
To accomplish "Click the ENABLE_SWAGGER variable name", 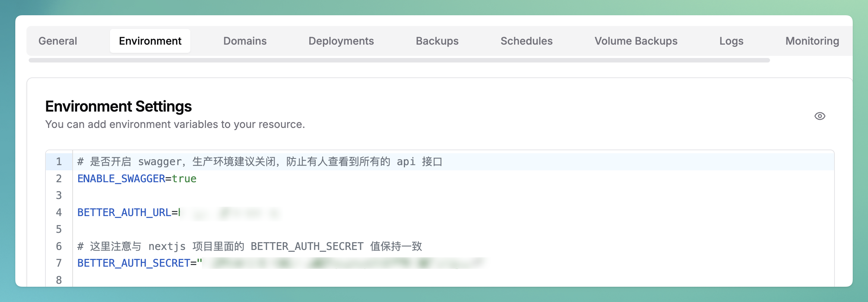I will (121, 179).
